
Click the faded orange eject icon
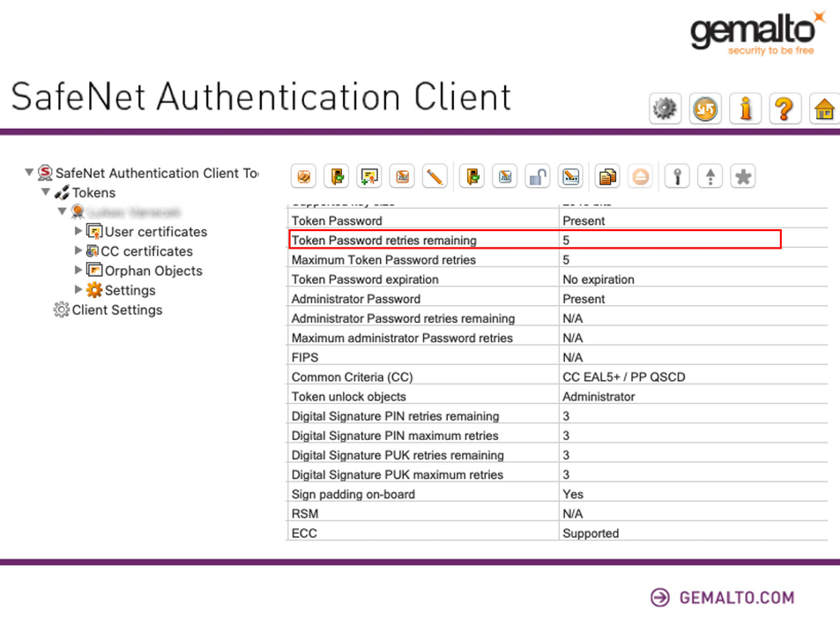coord(640,176)
